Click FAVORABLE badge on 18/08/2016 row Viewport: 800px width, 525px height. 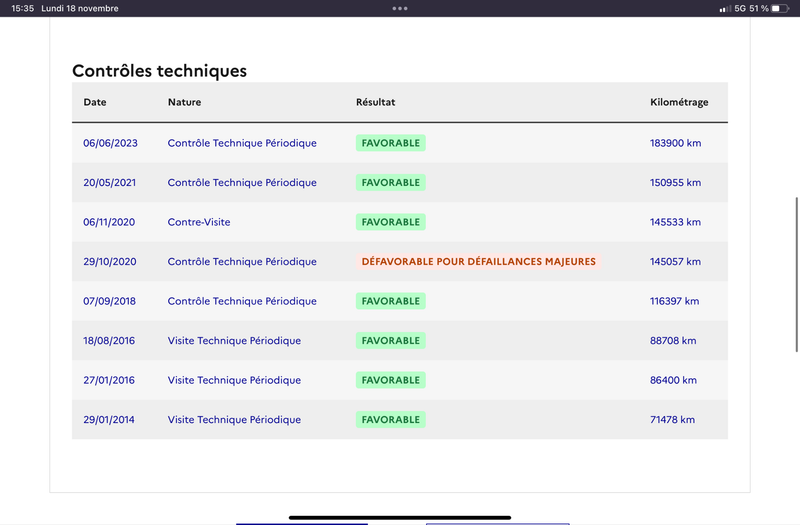391,341
